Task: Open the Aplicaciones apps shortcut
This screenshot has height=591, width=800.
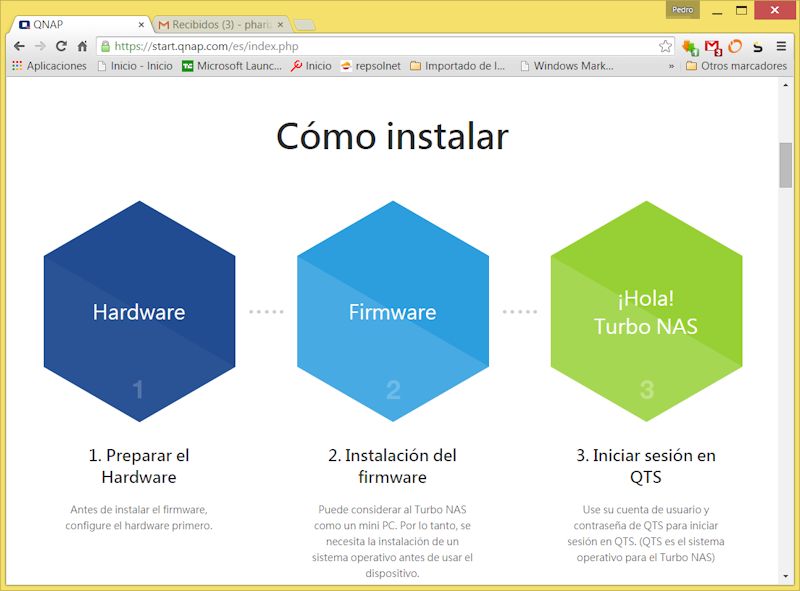Action: point(49,66)
